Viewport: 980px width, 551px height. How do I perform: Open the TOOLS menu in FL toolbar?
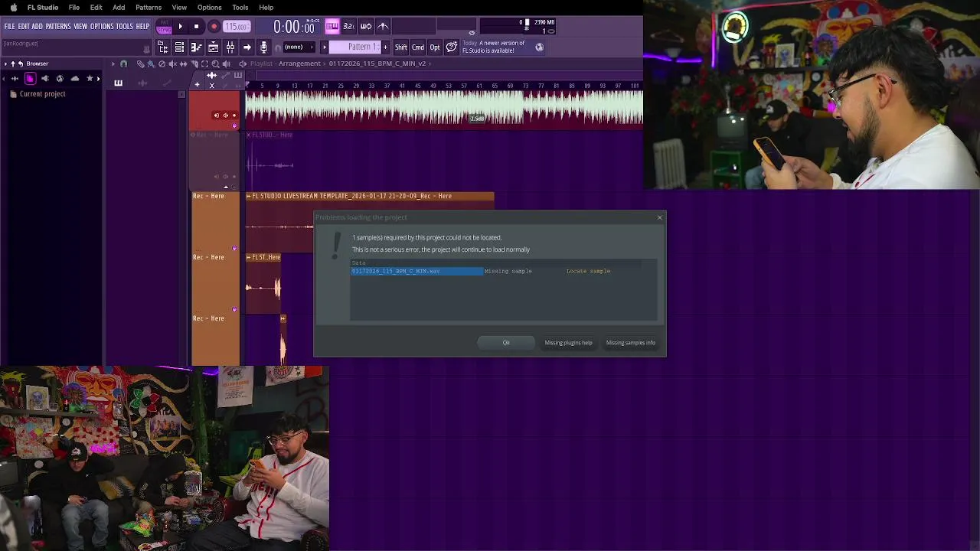click(125, 26)
